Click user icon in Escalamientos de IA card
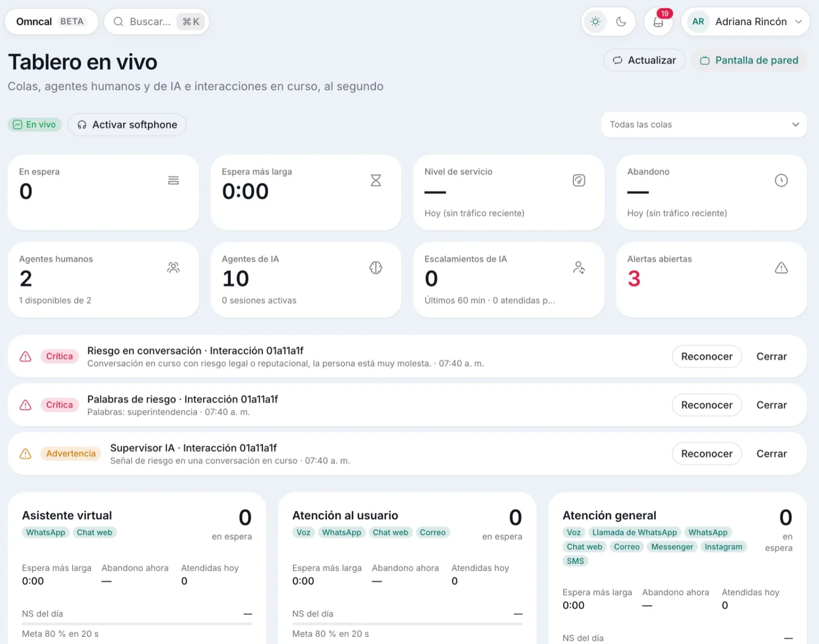This screenshot has height=644, width=819. coord(579,268)
